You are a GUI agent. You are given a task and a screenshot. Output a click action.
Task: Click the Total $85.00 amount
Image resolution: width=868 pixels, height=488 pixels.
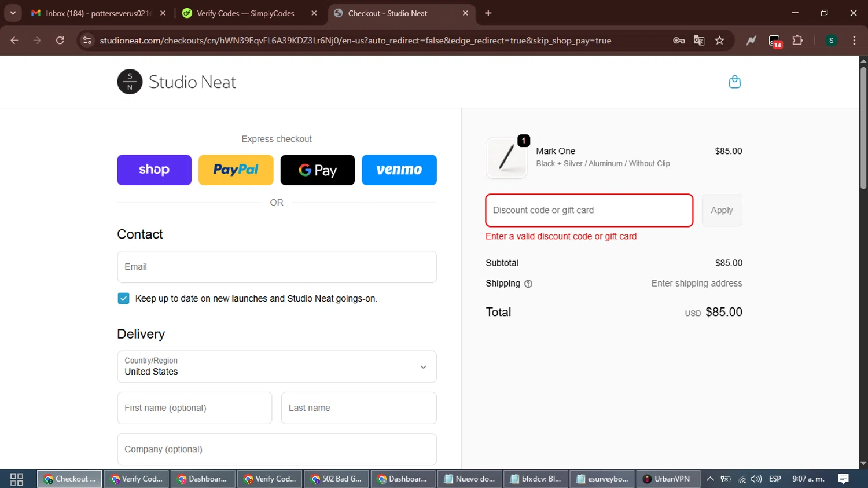724,312
